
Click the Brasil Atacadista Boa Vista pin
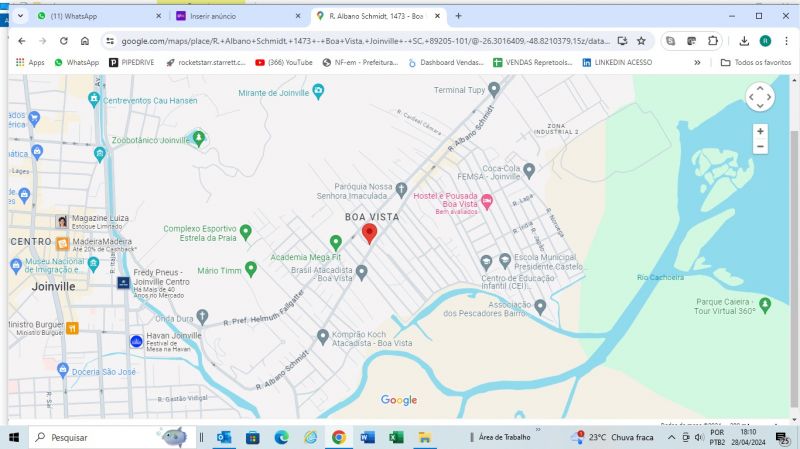[x=361, y=272]
